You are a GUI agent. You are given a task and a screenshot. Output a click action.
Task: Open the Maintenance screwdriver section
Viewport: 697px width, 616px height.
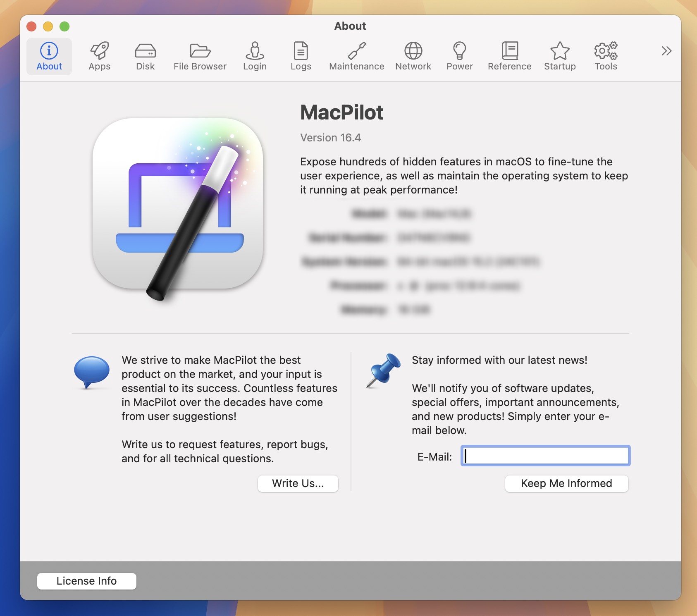(x=357, y=57)
